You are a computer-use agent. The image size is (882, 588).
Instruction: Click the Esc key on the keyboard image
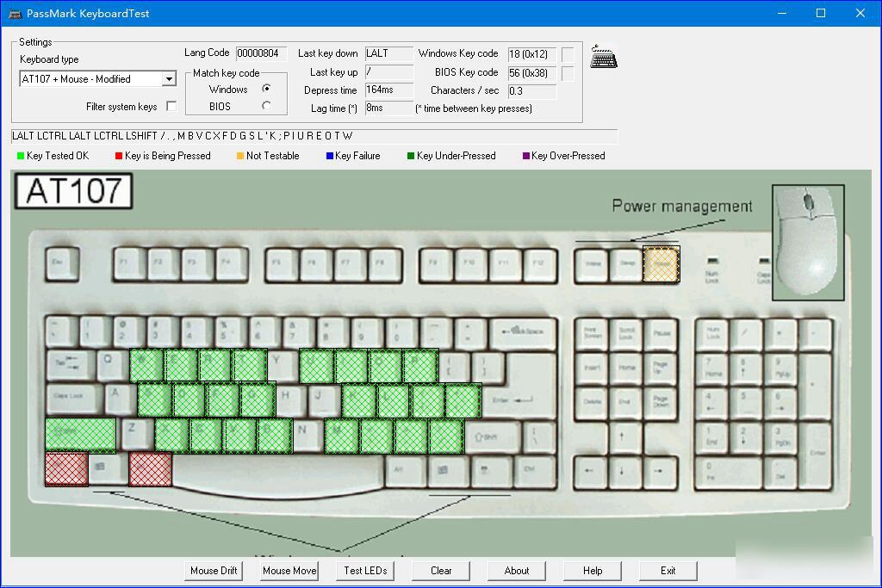tap(62, 264)
